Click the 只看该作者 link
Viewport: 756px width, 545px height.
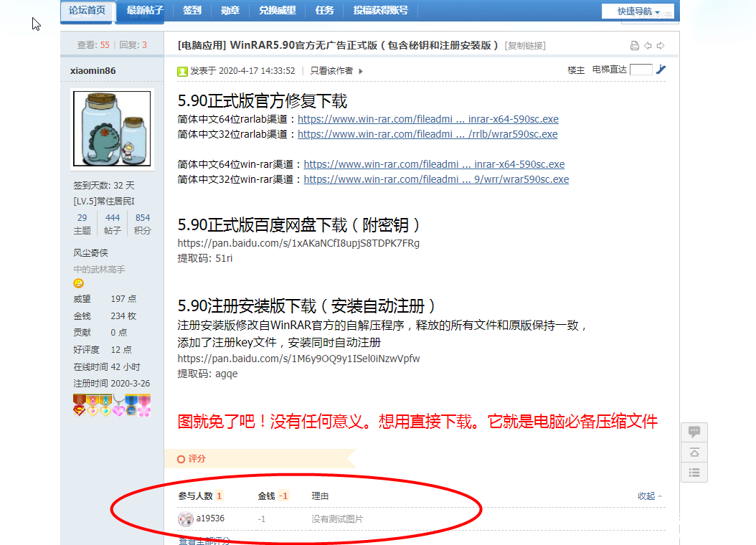(x=331, y=71)
